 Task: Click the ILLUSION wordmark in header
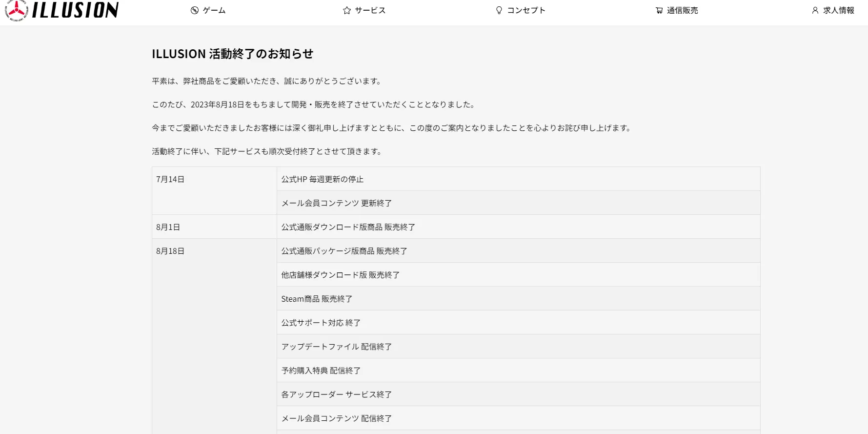75,10
